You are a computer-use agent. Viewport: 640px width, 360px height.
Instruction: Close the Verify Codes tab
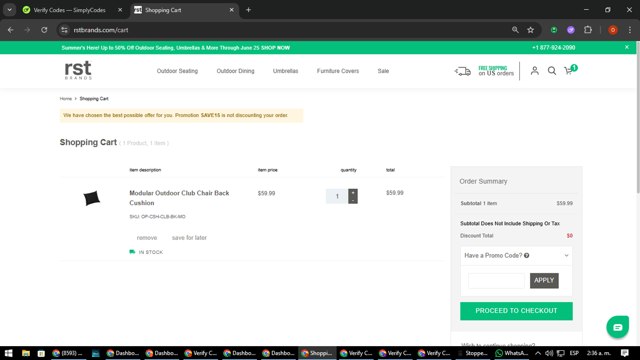tap(120, 10)
